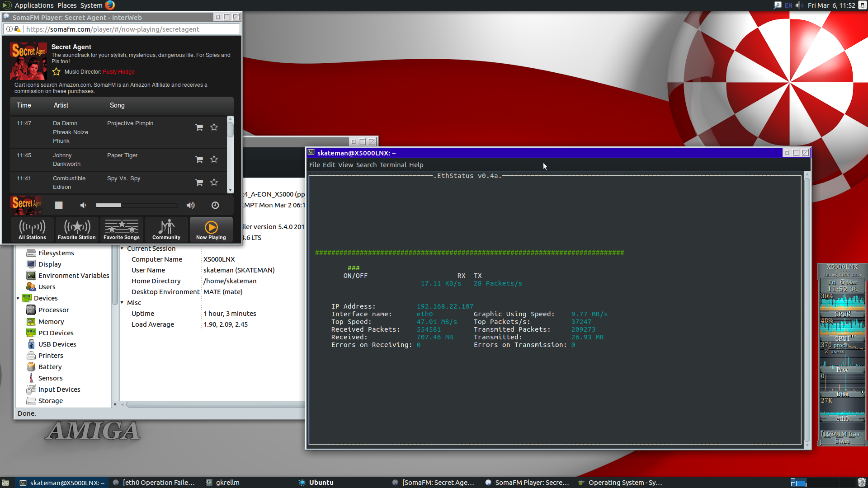
Task: Collapse the Misc section
Action: 122,303
